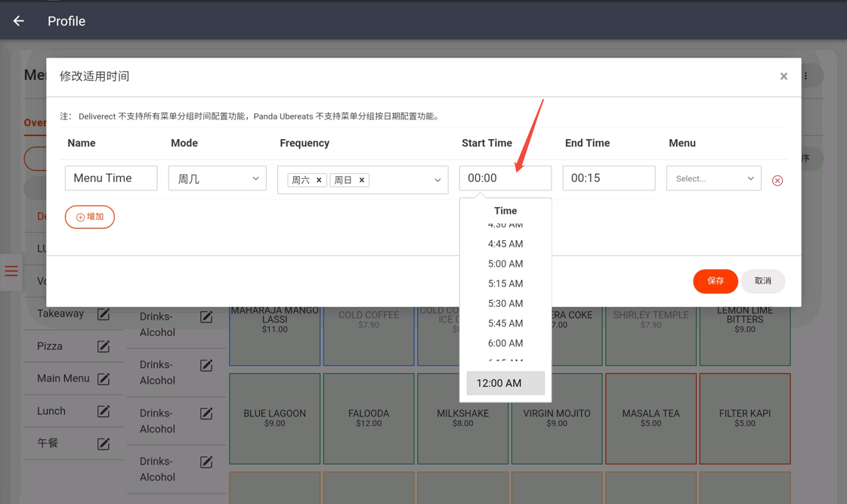The image size is (847, 504).
Task: Select the BLUE LAGOON item tile
Action: (274, 419)
